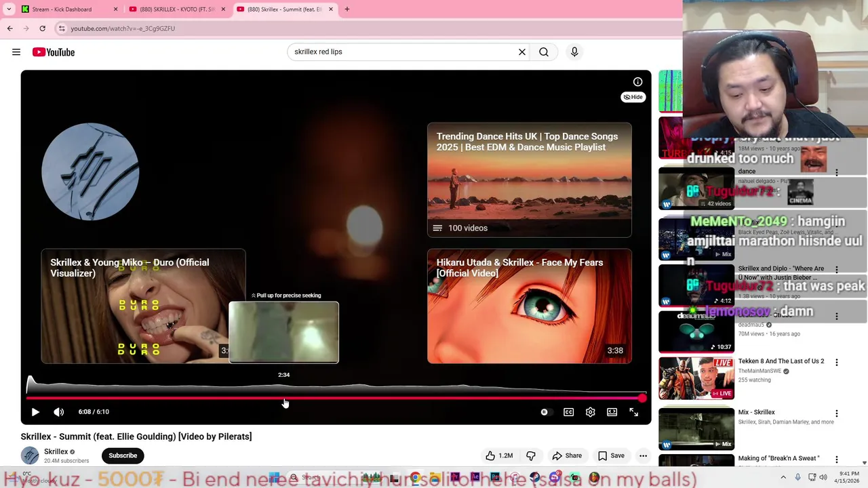Open options menu for Making of Breakn video
This screenshot has height=488, width=868.
coord(836,460)
